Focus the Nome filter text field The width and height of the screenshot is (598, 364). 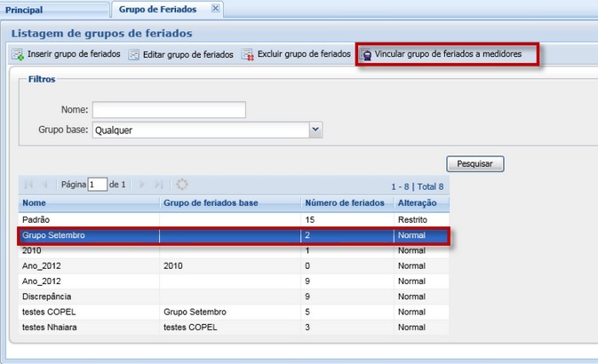[169, 110]
